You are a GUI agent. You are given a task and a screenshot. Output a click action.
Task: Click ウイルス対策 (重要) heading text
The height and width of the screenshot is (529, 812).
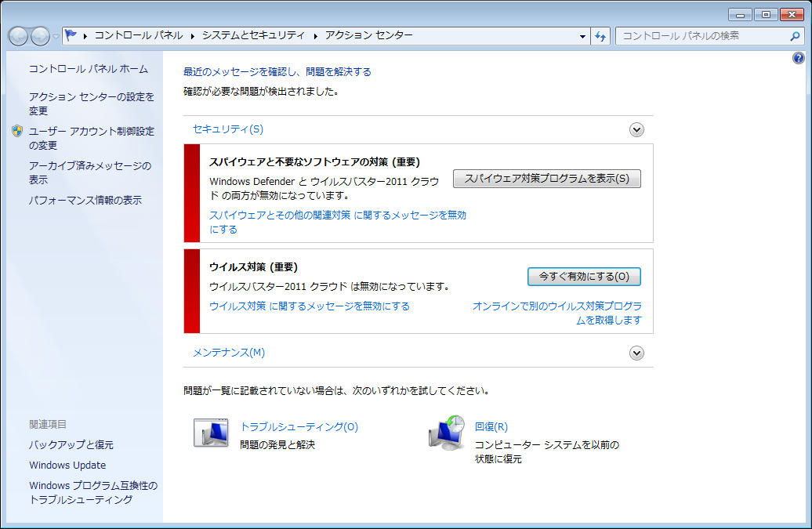tap(253, 267)
